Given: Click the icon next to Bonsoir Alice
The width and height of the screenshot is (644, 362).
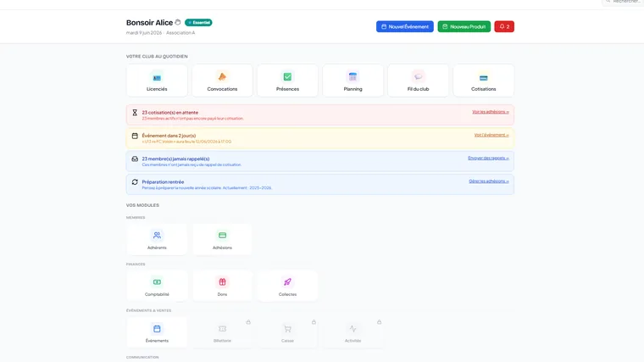Looking at the screenshot, I should pos(178,22).
